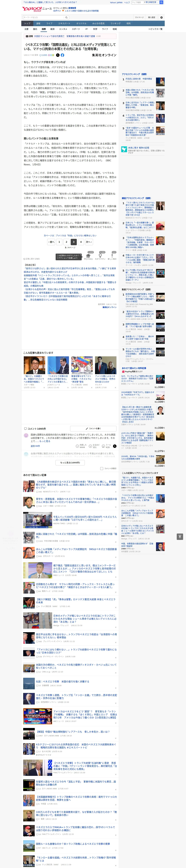
Task: Toggle the コメント非表示 checkbox
Action: 102,468
